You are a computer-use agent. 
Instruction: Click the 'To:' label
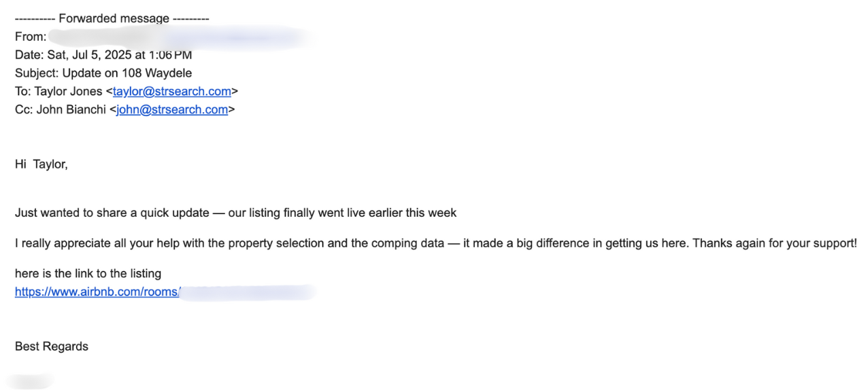coord(24,91)
